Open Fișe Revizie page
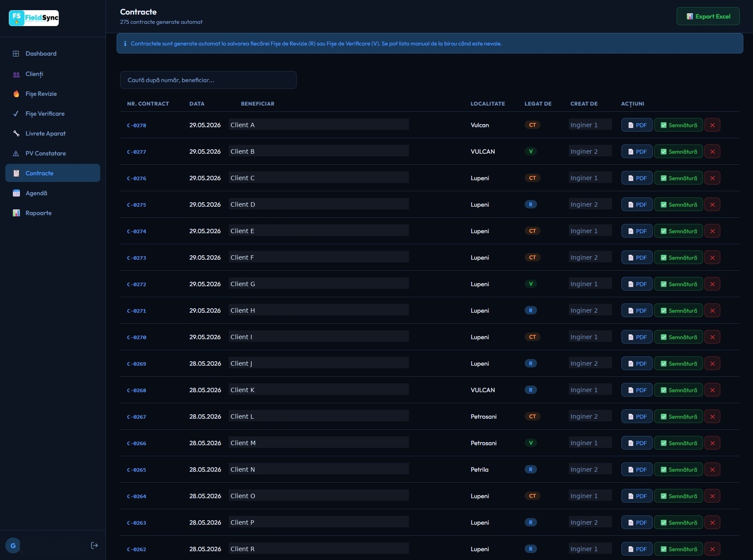The width and height of the screenshot is (753, 560). 53,94
